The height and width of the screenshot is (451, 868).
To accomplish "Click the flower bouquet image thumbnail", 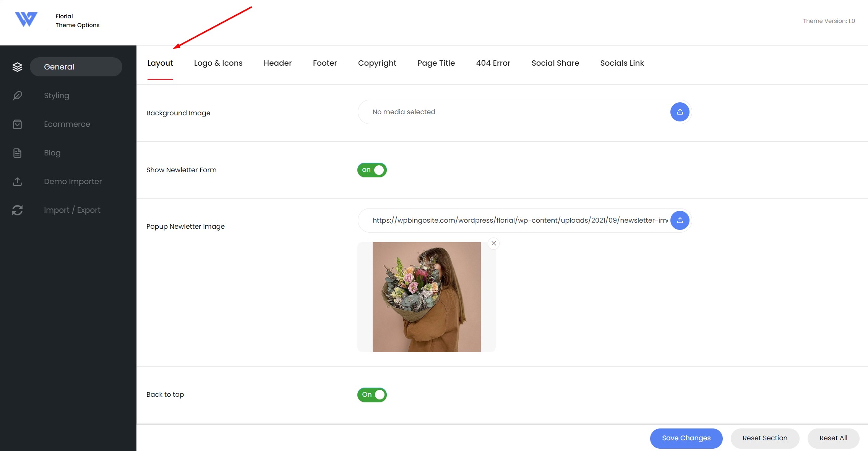I will click(x=427, y=297).
